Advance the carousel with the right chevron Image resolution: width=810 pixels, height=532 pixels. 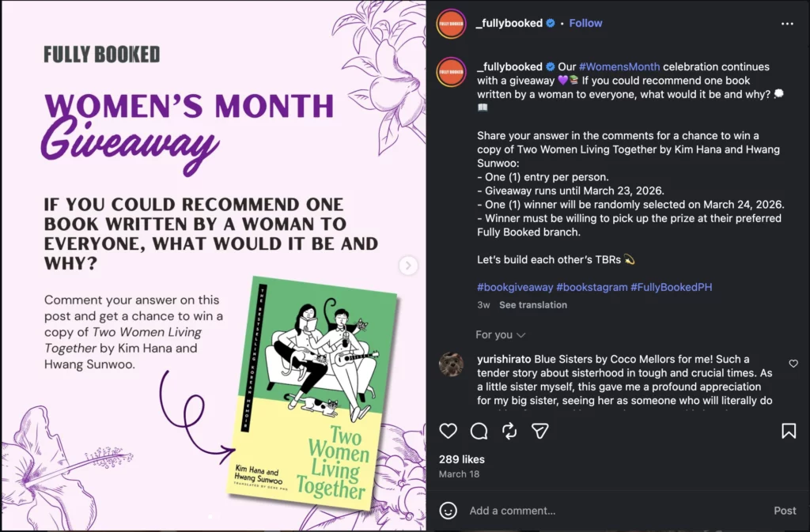coord(409,266)
